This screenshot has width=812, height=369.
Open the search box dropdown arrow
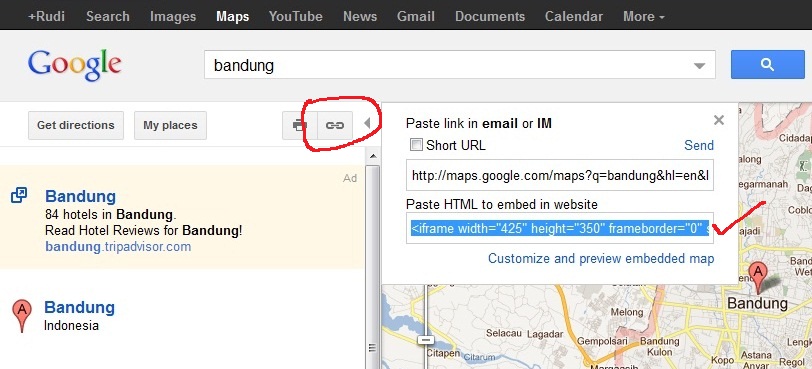pos(700,66)
